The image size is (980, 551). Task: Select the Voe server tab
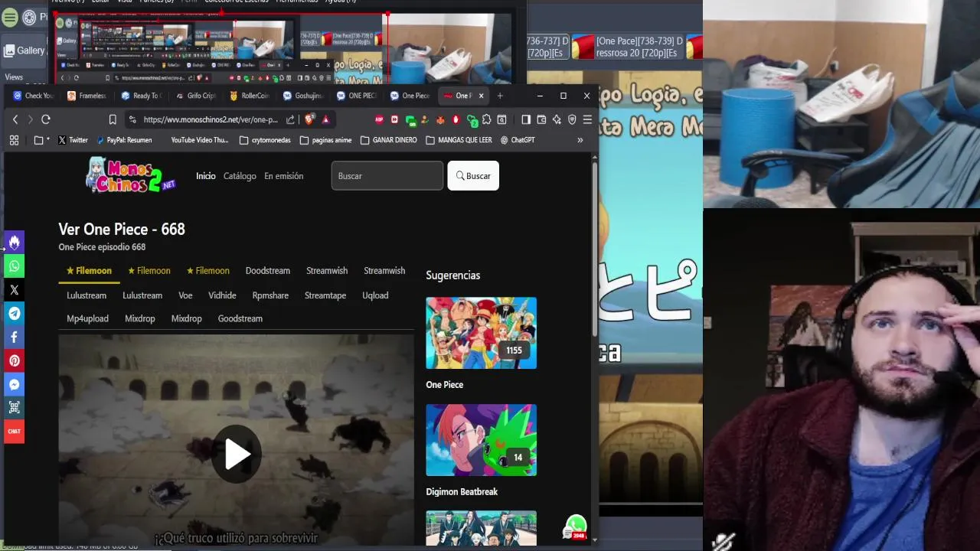pyautogui.click(x=185, y=295)
